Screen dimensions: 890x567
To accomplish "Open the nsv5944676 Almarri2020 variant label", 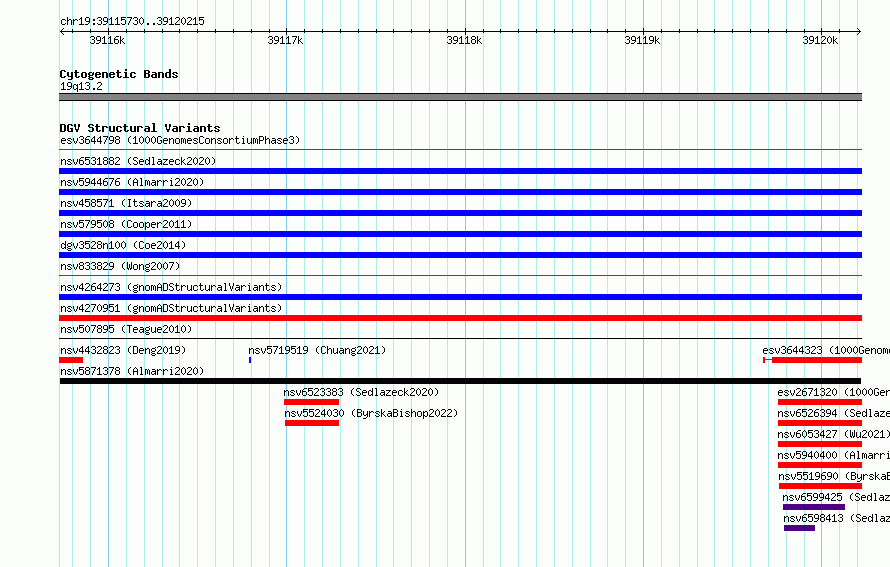I will 132,182.
